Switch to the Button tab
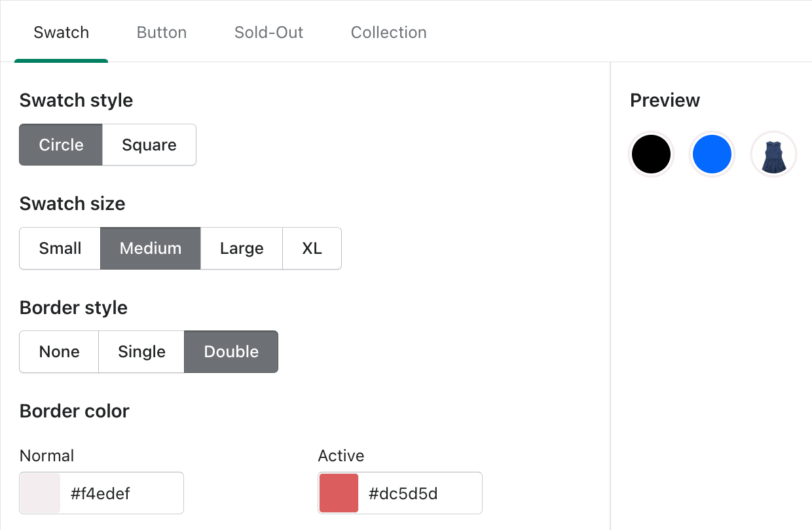This screenshot has width=812, height=530. (161, 32)
